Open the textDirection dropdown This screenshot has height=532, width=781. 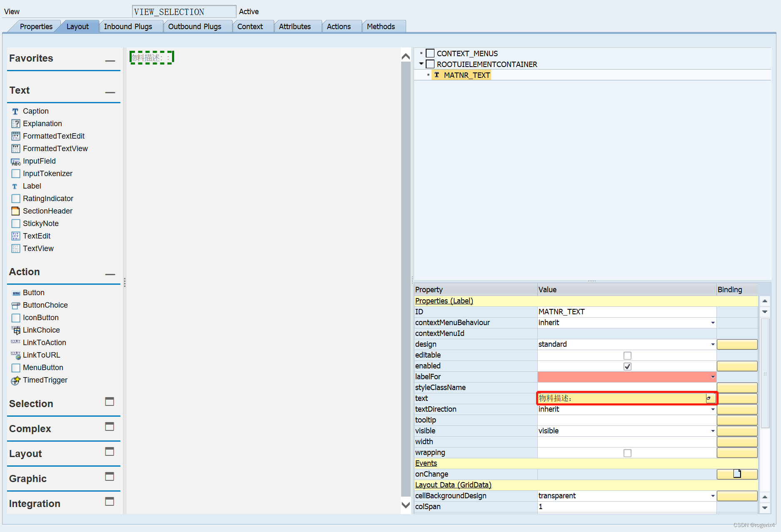[713, 409]
